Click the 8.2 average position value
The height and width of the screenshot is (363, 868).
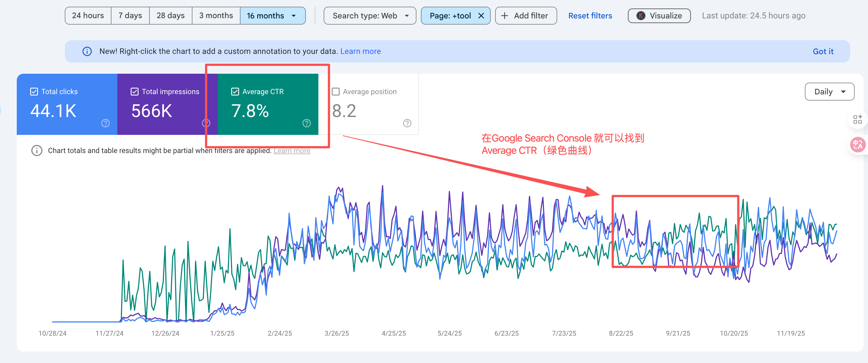(344, 111)
